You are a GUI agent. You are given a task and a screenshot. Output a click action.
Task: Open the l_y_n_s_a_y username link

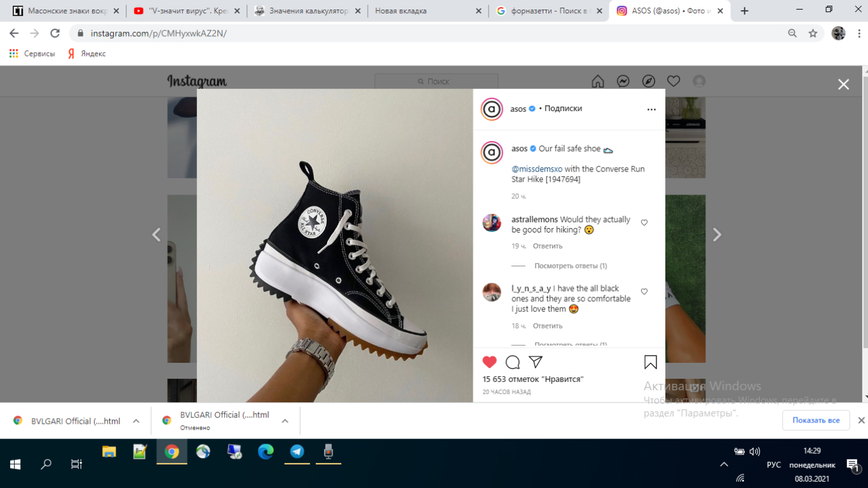pyautogui.click(x=531, y=288)
